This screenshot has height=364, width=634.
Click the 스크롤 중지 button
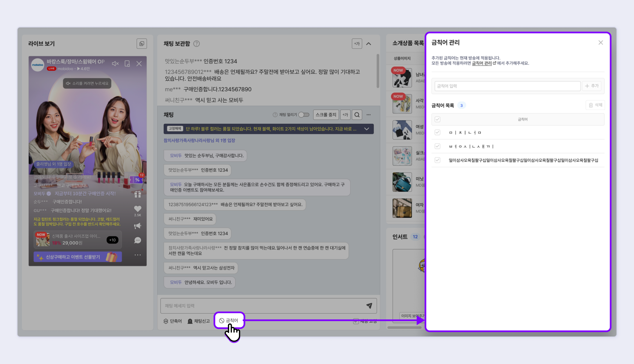pyautogui.click(x=326, y=115)
